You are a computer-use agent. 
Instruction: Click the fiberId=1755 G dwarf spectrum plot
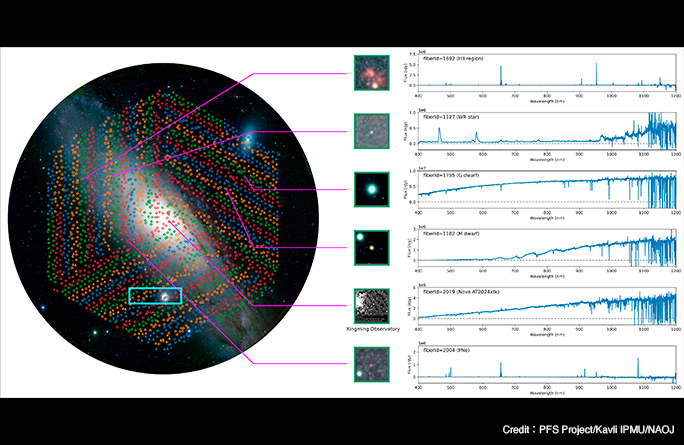click(x=545, y=188)
